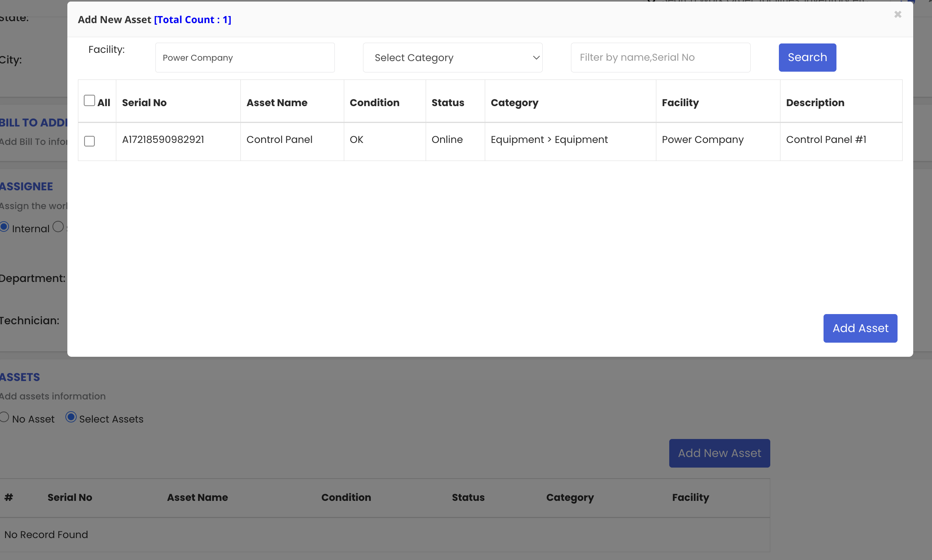Image resolution: width=932 pixels, height=560 pixels.
Task: Click the Control Panel asset name cell
Action: pos(279,140)
